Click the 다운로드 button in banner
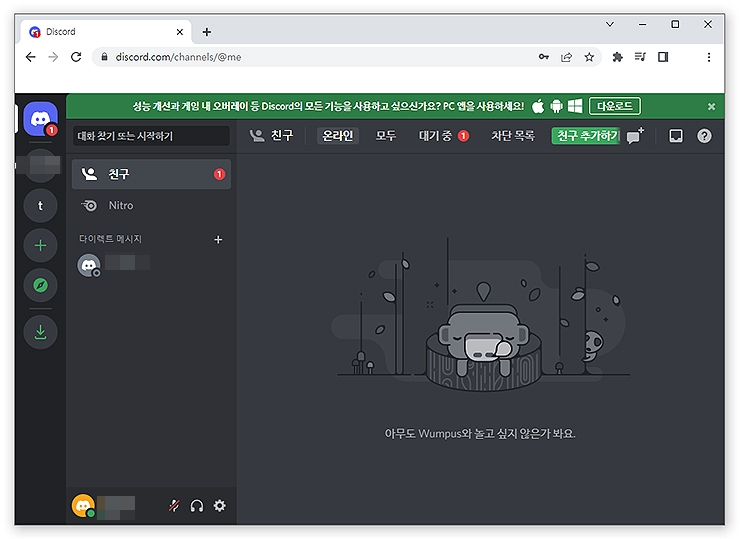 (x=614, y=106)
